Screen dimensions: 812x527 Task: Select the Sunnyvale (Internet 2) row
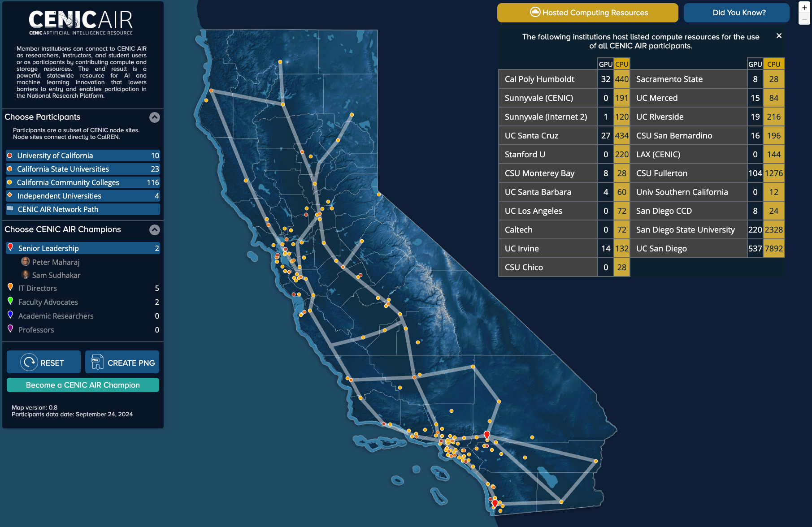[564, 117]
